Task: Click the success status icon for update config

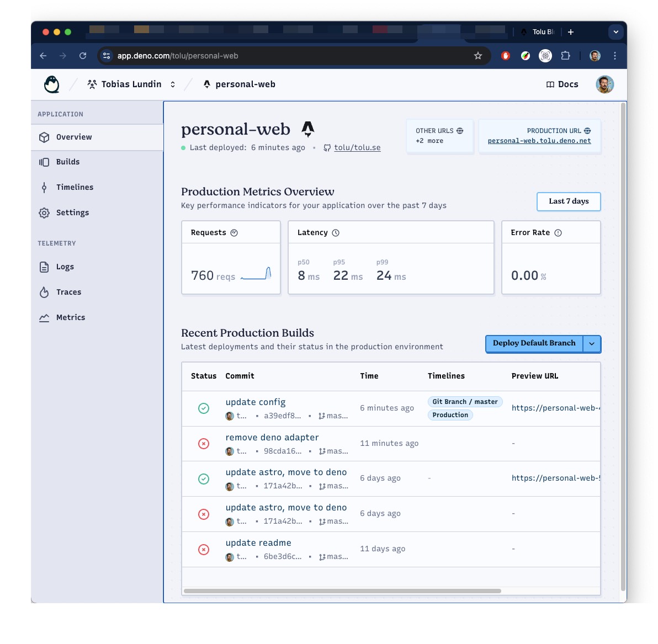Action: point(204,408)
